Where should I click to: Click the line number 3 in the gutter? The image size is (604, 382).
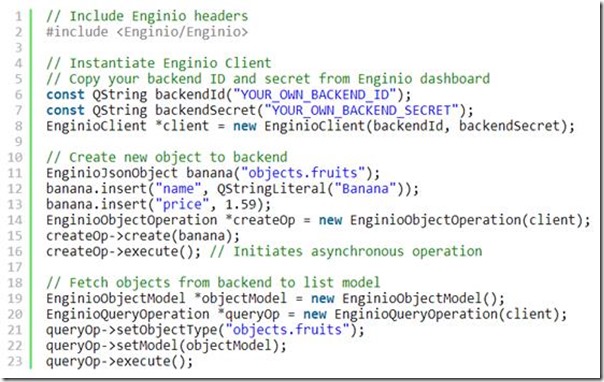click(18, 48)
